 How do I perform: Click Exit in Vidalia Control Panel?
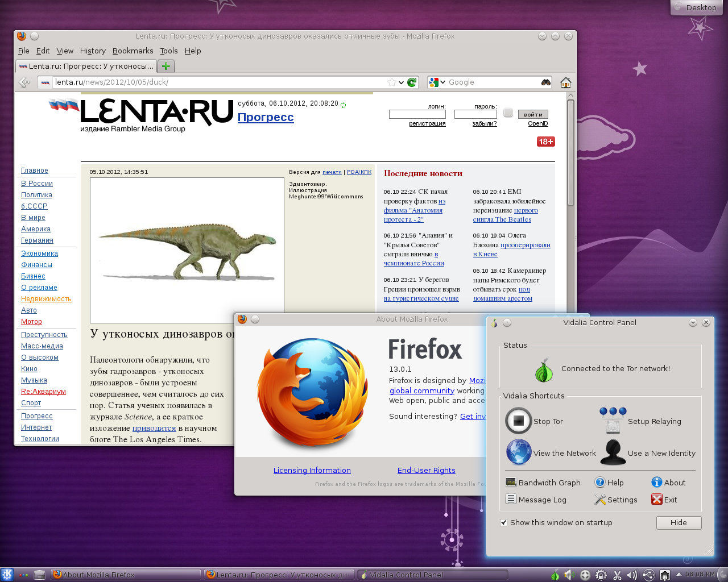pos(664,500)
